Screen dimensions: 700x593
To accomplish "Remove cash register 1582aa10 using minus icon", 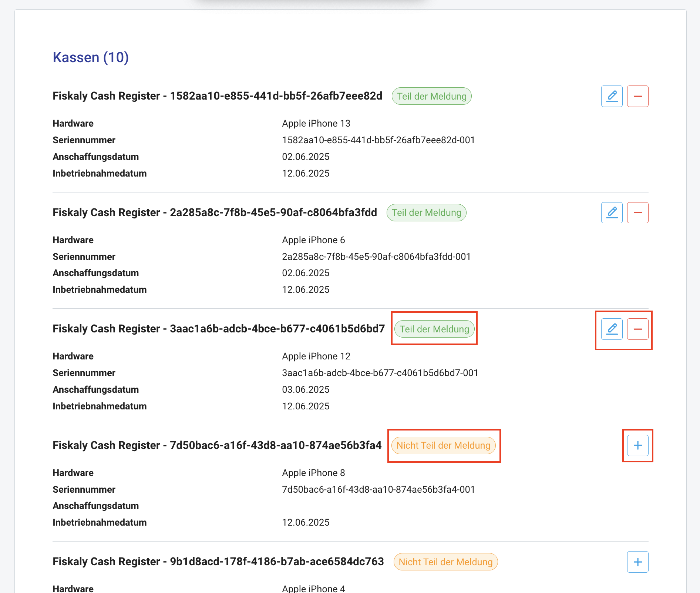I will coord(637,96).
